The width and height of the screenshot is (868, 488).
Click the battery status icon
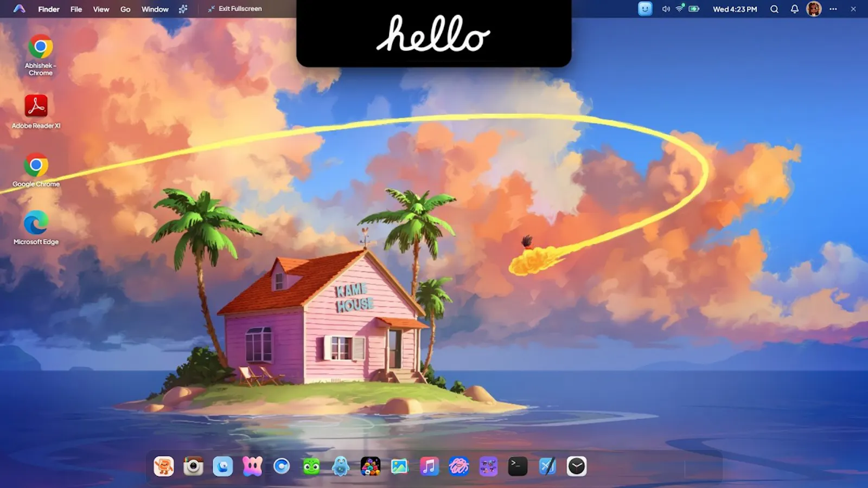694,9
